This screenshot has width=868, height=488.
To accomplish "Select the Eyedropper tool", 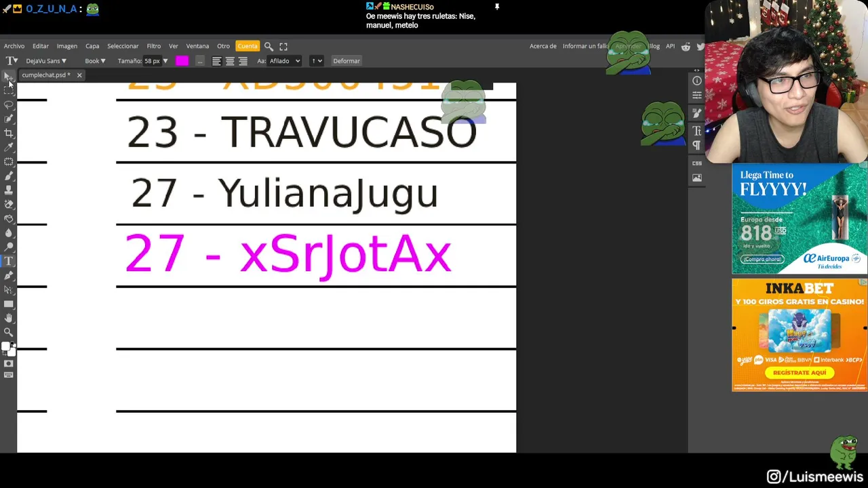I will (8, 148).
